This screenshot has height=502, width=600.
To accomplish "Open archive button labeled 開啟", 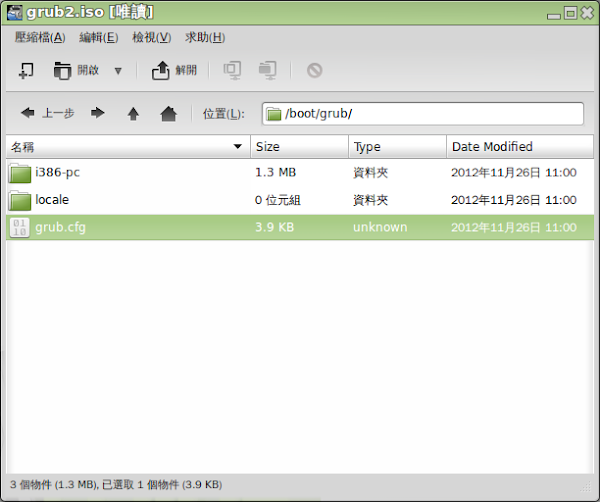I will point(76,70).
